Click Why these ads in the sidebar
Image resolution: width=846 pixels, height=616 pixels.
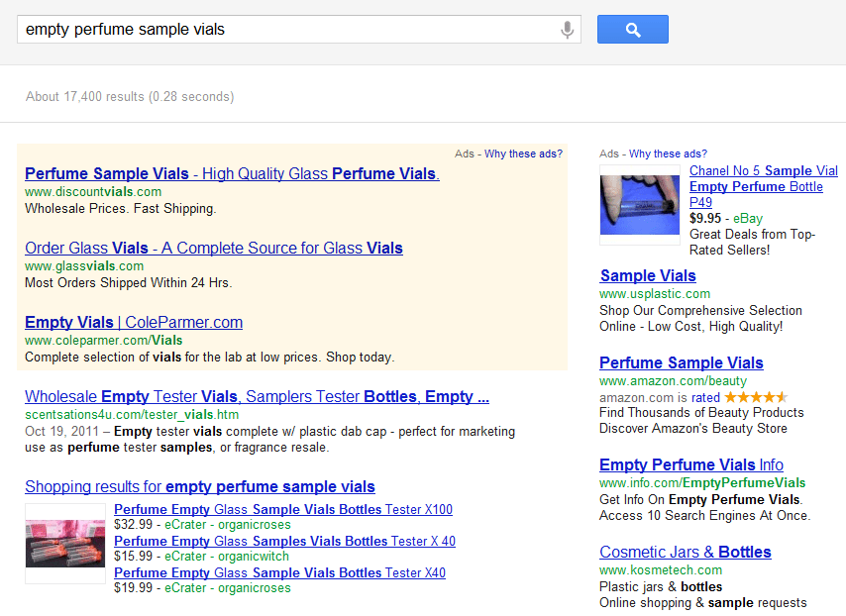(x=668, y=154)
